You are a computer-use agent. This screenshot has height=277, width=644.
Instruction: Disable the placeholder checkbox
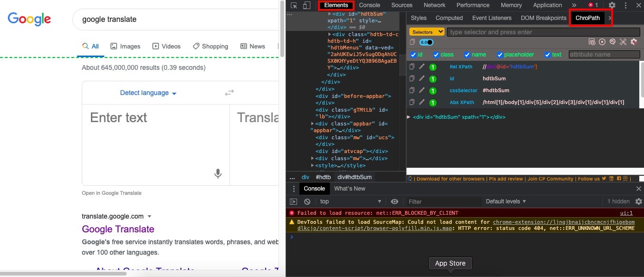(x=499, y=55)
